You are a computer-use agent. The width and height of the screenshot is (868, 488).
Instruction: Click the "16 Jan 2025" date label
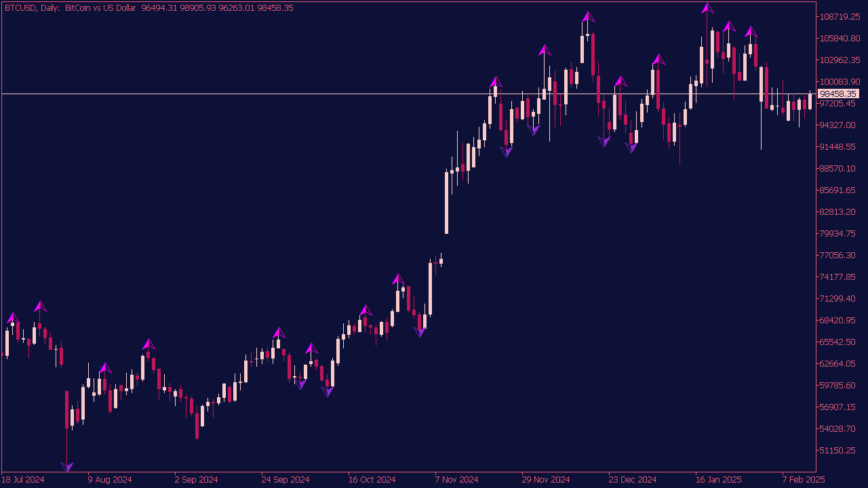pyautogui.click(x=719, y=479)
